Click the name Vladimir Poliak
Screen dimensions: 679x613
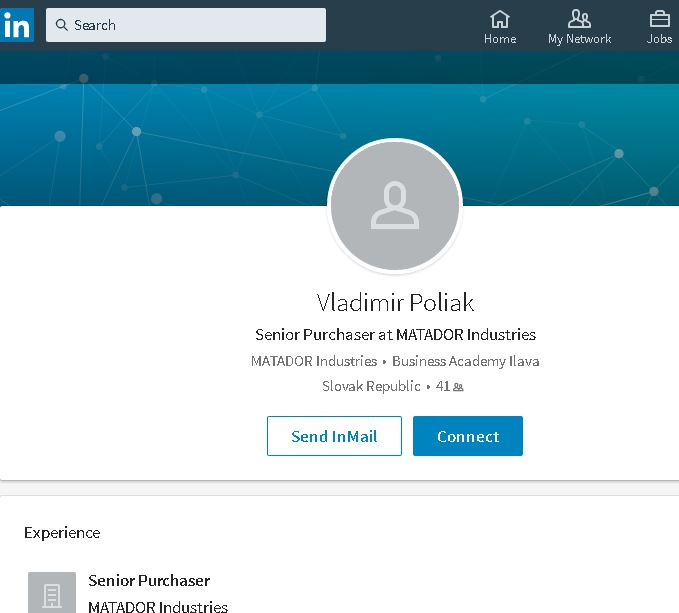[395, 303]
